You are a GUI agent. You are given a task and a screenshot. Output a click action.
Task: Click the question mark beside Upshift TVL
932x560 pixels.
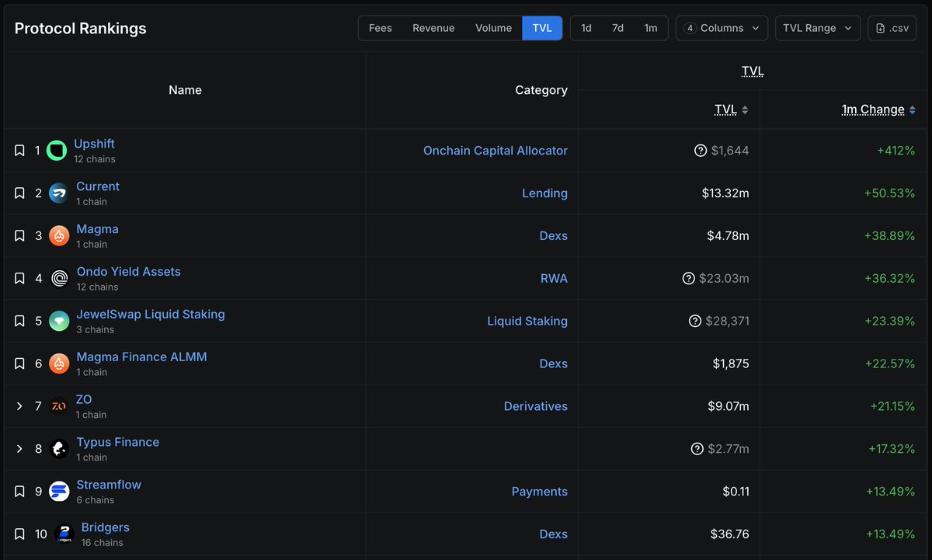(x=701, y=151)
